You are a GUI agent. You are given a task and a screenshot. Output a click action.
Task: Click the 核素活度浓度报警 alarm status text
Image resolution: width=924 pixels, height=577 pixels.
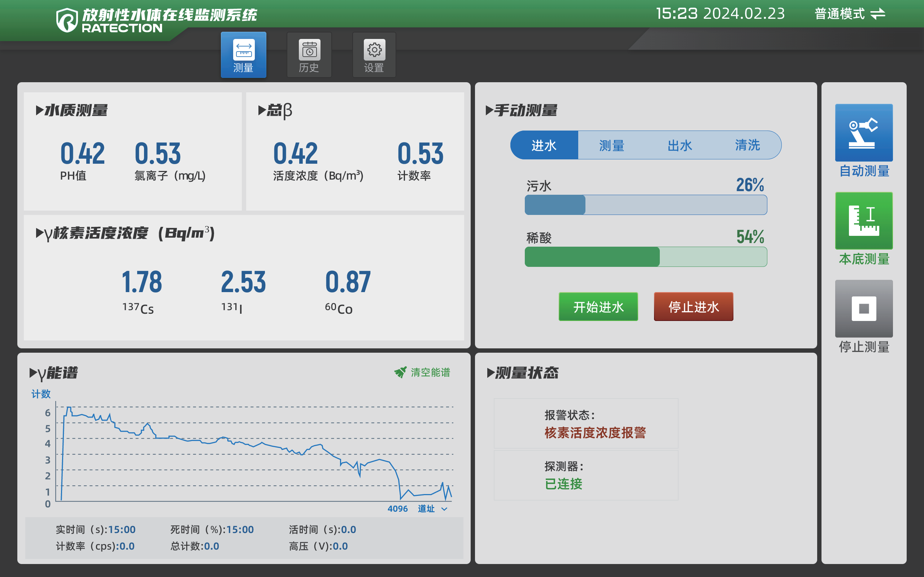click(595, 433)
